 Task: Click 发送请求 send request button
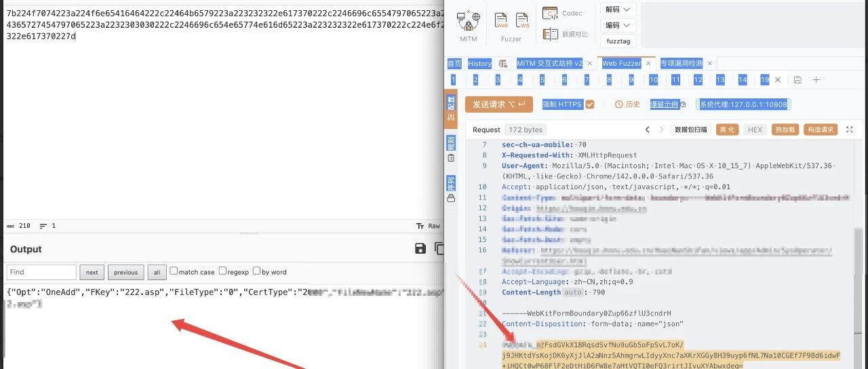pyautogui.click(x=499, y=104)
